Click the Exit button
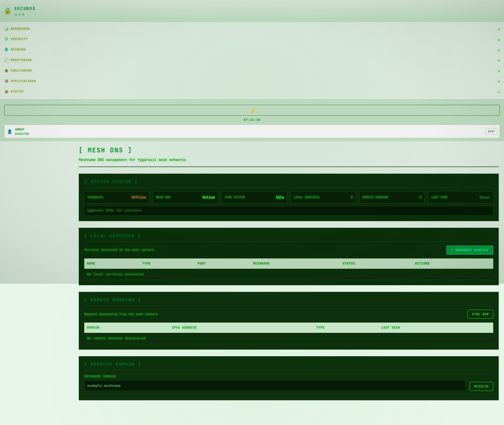 click(491, 132)
